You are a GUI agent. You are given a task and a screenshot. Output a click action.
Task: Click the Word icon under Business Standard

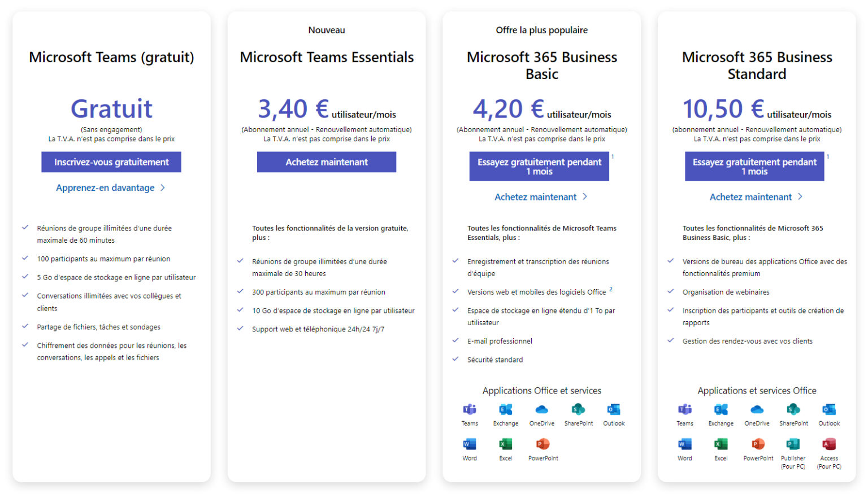(x=684, y=444)
